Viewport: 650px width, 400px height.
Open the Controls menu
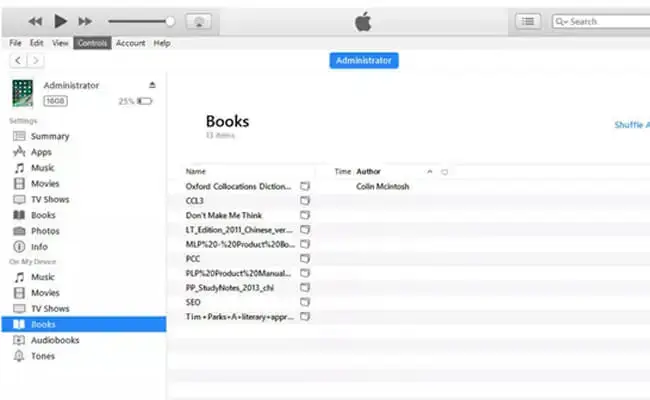pos(92,43)
